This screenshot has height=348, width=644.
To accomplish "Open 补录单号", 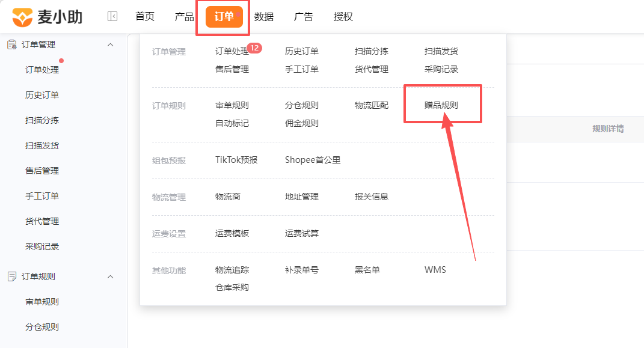I will (302, 270).
